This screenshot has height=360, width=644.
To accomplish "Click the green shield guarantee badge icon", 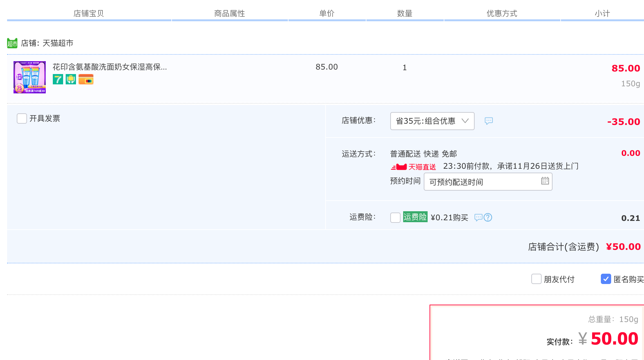I will point(71,79).
